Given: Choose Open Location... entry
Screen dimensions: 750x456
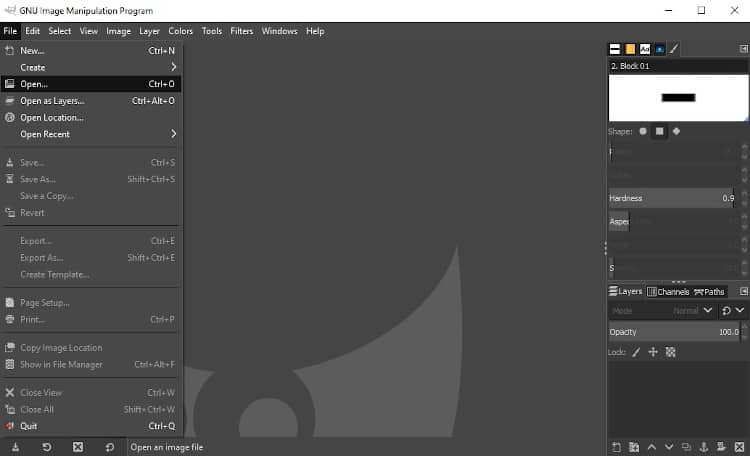Looking at the screenshot, I should click(x=91, y=117).
